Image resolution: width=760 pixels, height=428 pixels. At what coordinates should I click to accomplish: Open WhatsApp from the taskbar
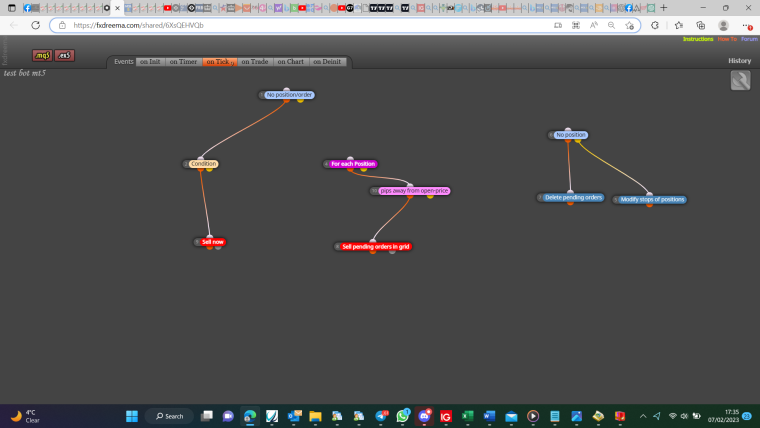[x=402, y=416]
